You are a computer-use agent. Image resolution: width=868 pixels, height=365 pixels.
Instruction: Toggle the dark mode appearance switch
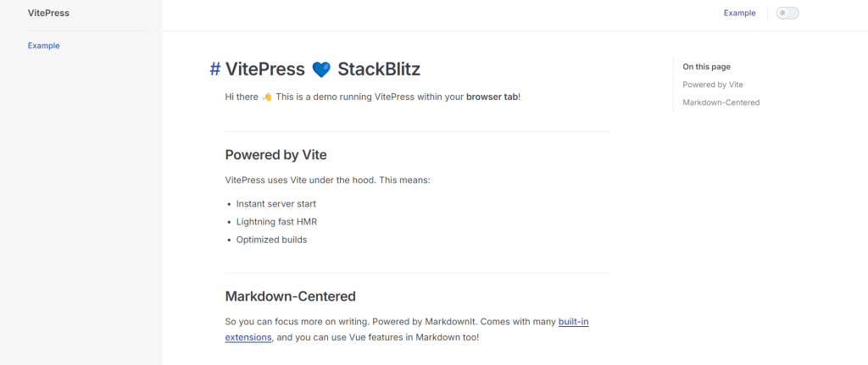point(787,14)
